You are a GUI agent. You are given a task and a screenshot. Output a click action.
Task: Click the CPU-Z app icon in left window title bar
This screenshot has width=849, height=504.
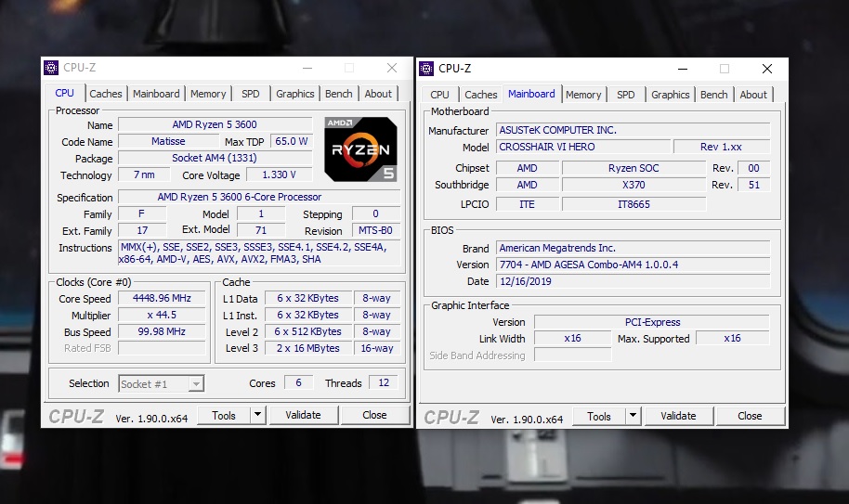pyautogui.click(x=51, y=68)
